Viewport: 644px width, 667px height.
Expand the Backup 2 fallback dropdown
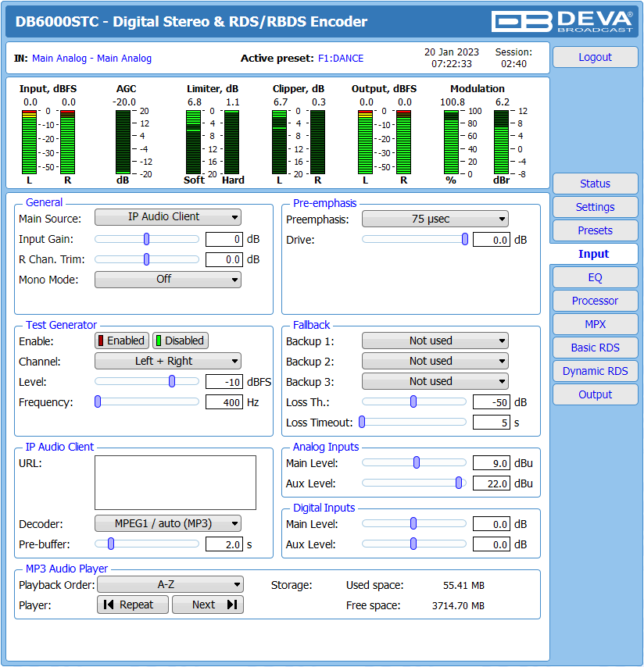coord(435,361)
